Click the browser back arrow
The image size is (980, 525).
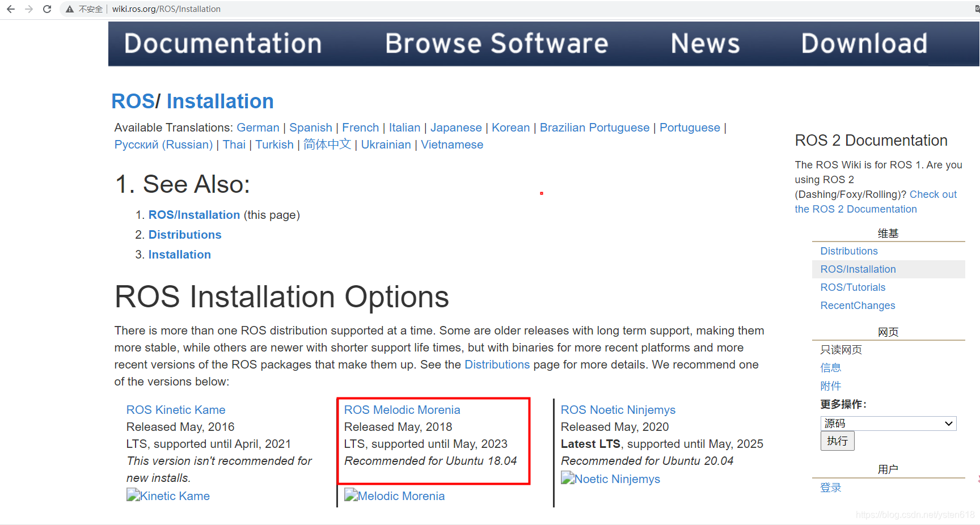click(x=11, y=9)
